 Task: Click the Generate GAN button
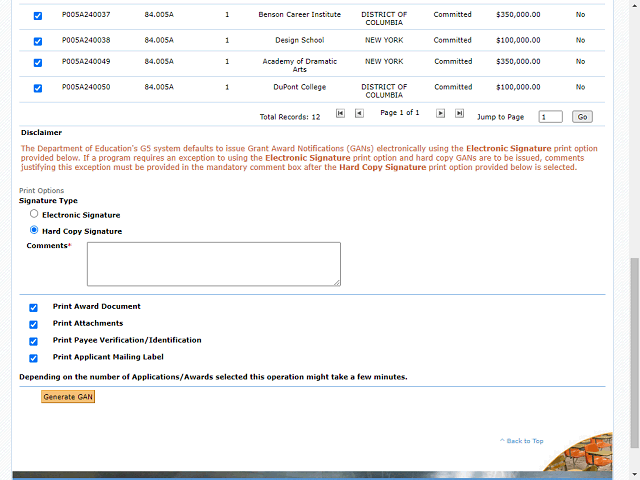coord(68,397)
